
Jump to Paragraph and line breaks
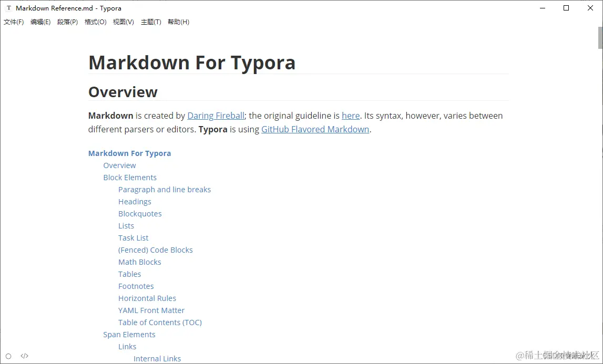pyautogui.click(x=165, y=190)
